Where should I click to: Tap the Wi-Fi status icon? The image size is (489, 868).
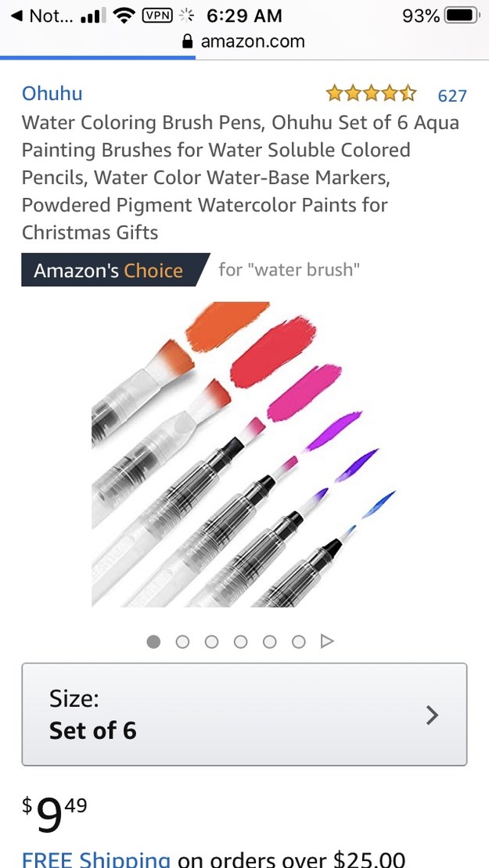(123, 16)
